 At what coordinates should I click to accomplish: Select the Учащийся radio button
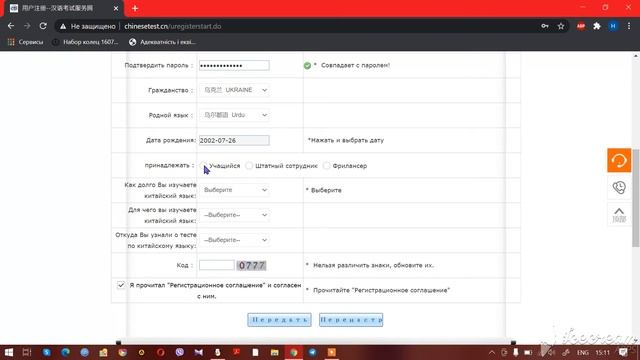point(203,165)
